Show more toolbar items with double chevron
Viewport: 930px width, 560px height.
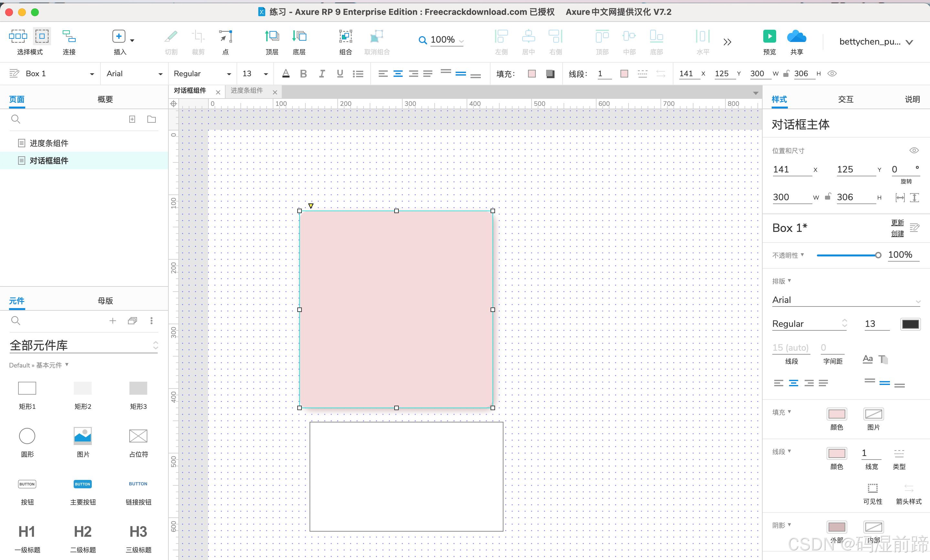click(727, 41)
